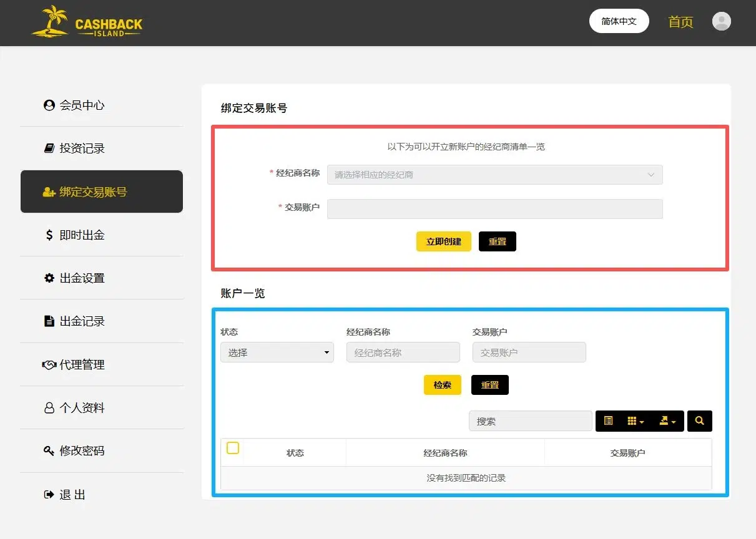756x539 pixels.
Task: Click the 代理管理 handshake icon
Action: [x=49, y=365]
